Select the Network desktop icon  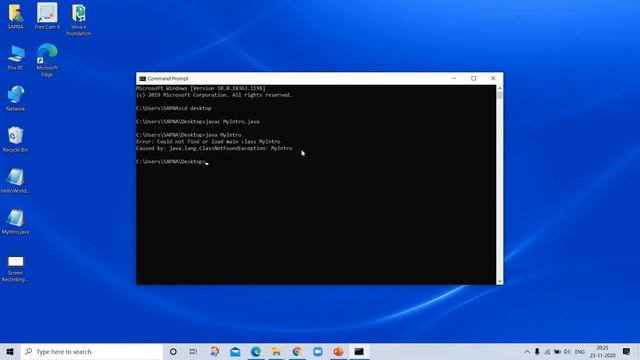pyautogui.click(x=16, y=98)
